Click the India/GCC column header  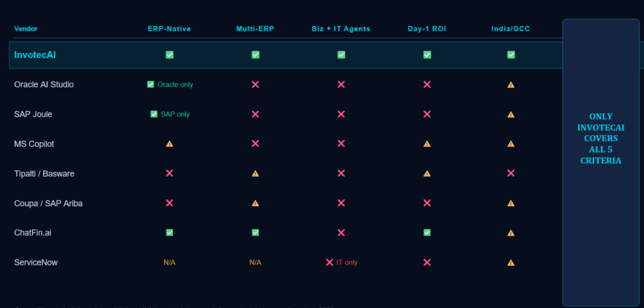click(x=511, y=29)
